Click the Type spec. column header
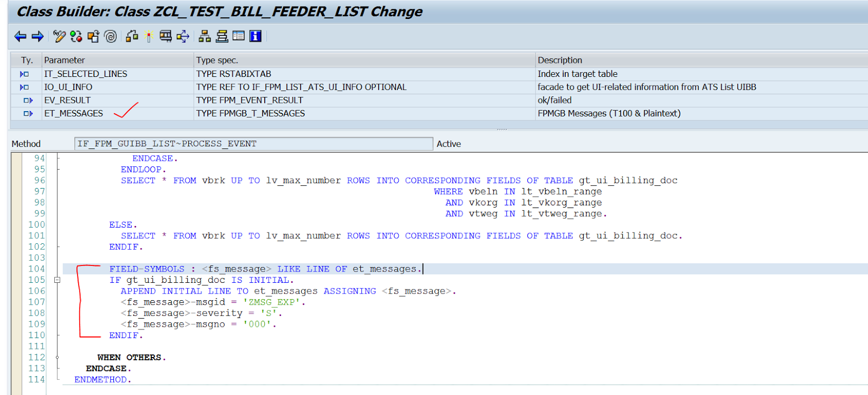 coord(365,60)
